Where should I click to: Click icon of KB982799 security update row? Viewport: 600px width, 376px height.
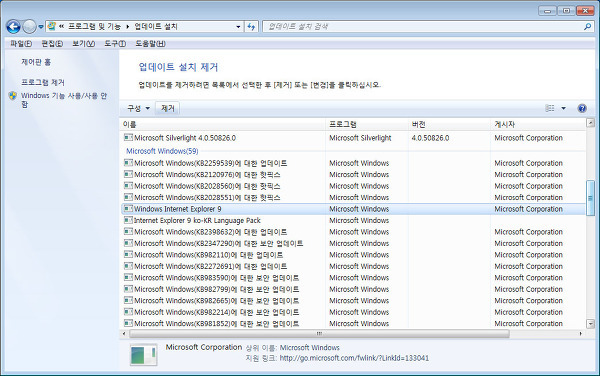(128, 289)
